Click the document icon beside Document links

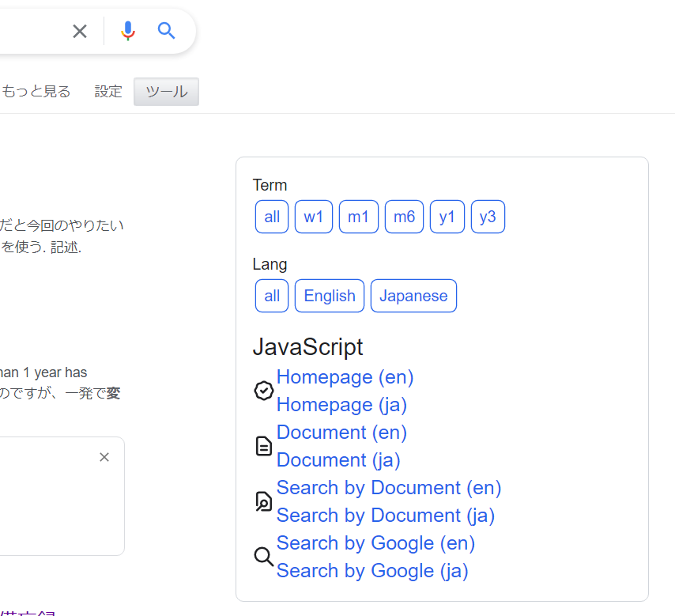point(264,446)
